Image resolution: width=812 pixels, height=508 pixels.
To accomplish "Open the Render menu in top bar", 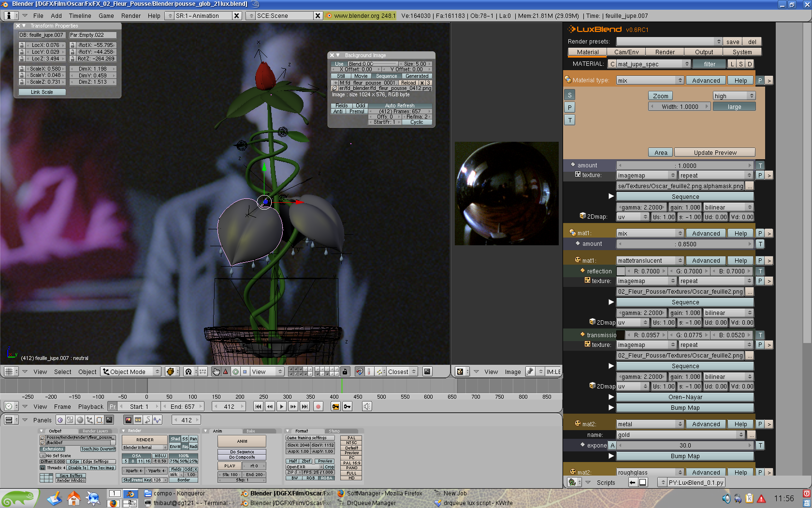I will [x=131, y=15].
